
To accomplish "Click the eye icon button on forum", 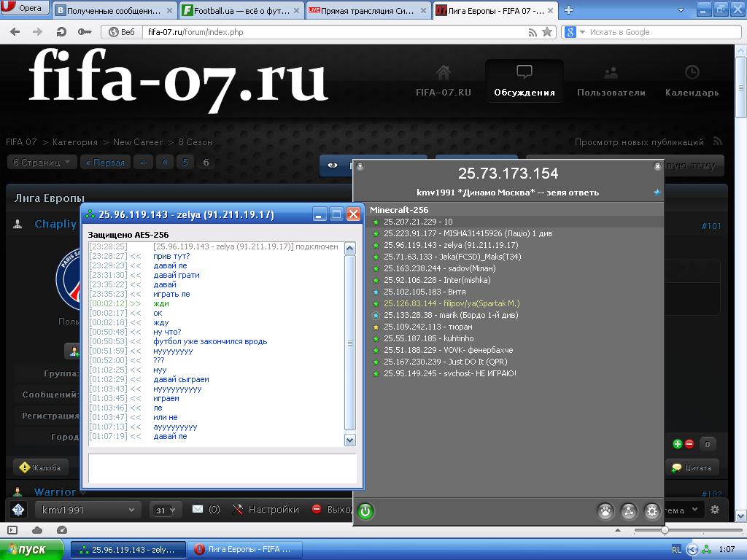I will point(333,165).
